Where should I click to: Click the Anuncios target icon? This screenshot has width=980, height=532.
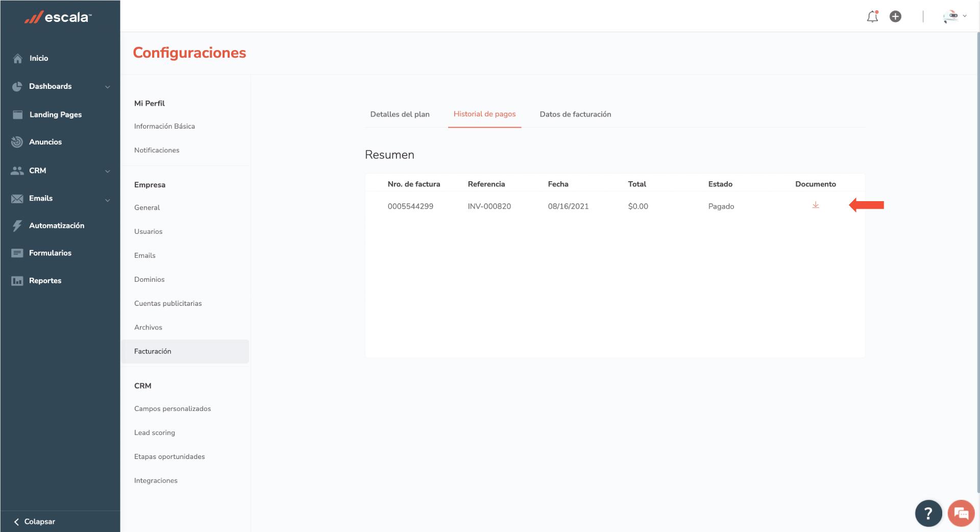pyautogui.click(x=17, y=142)
